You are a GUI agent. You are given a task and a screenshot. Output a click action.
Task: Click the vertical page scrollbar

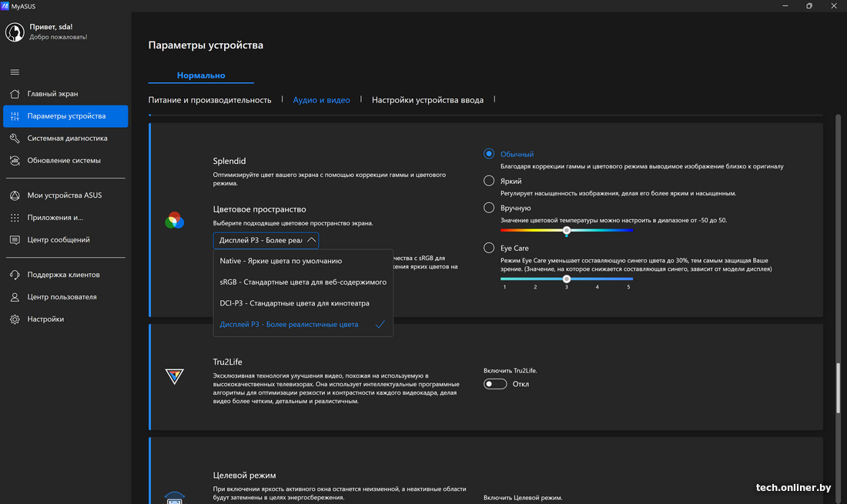point(839,389)
